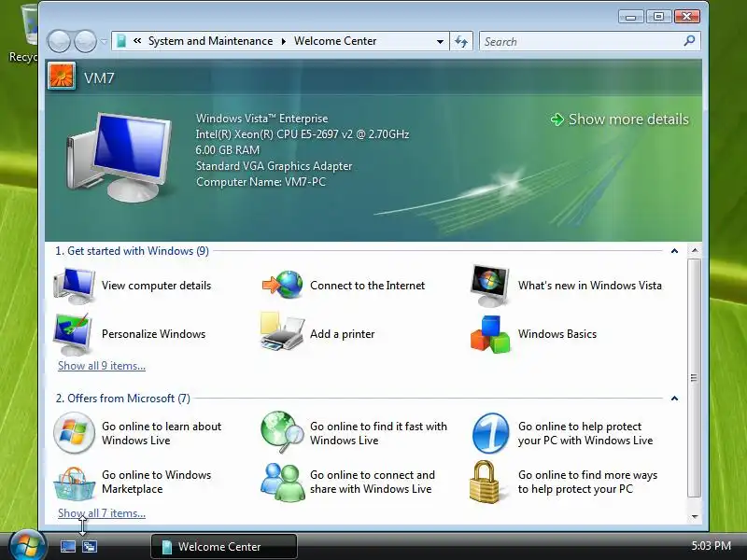Click System and Maintenance breadcrumb
747x560 pixels.
click(x=211, y=41)
